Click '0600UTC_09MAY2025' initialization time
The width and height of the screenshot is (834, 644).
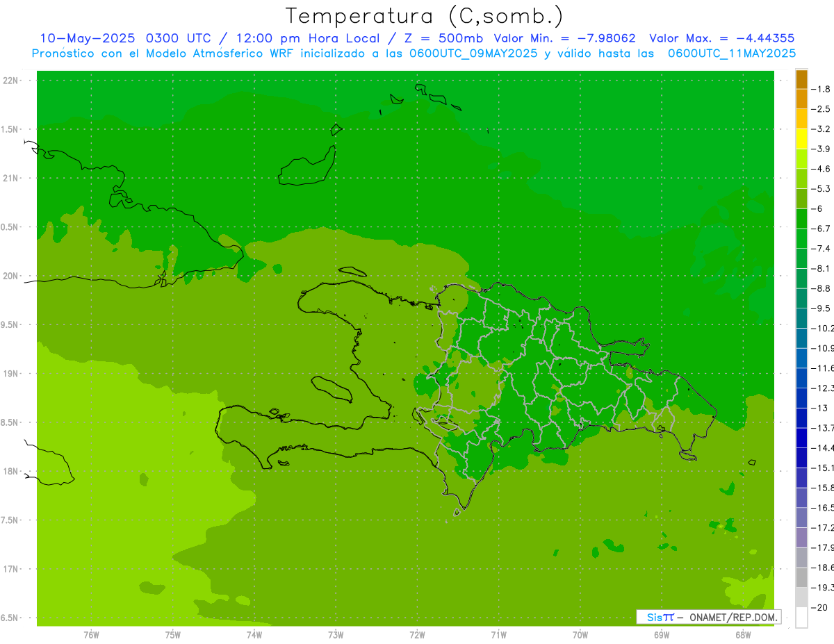(472, 53)
